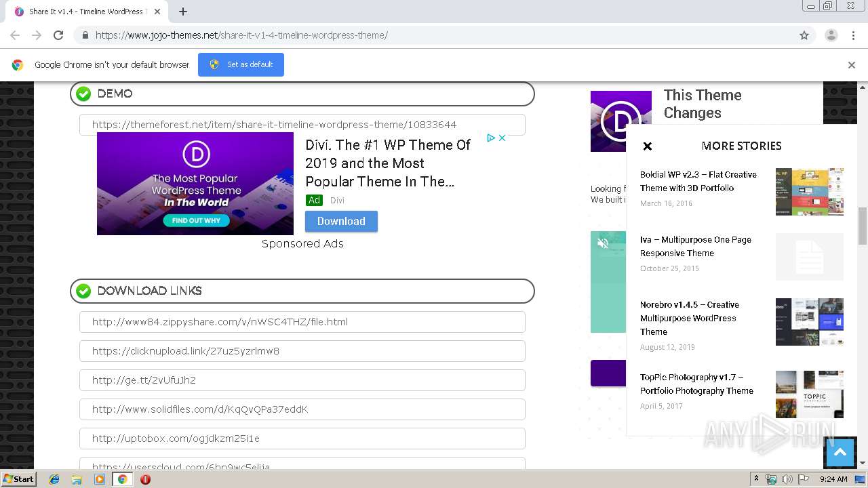Open the media player taskbar icon
This screenshot has height=488, width=868.
(x=100, y=479)
